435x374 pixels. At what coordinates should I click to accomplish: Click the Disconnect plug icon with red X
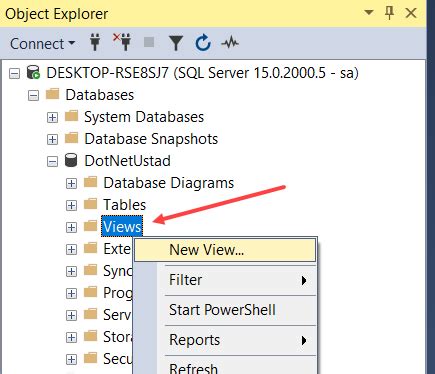click(x=122, y=42)
